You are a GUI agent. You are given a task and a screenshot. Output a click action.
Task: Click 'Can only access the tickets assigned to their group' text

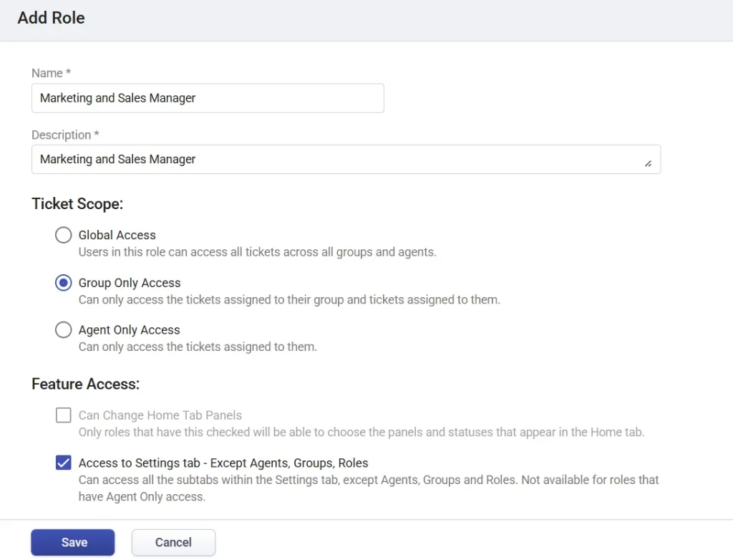[x=289, y=299]
